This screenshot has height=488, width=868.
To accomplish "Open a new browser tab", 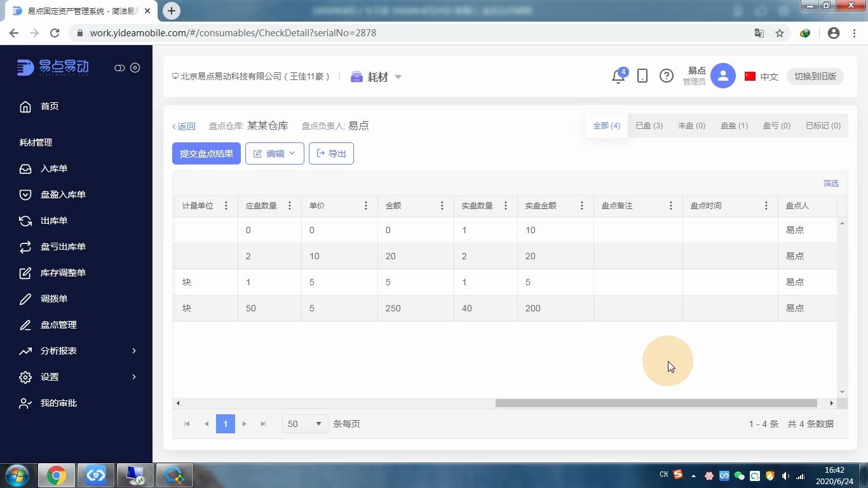I will [171, 10].
